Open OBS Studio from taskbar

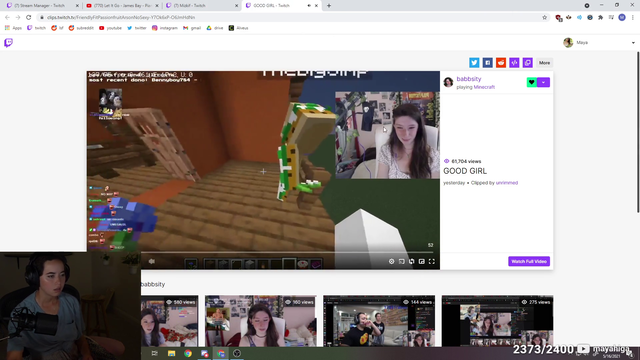click(237, 353)
